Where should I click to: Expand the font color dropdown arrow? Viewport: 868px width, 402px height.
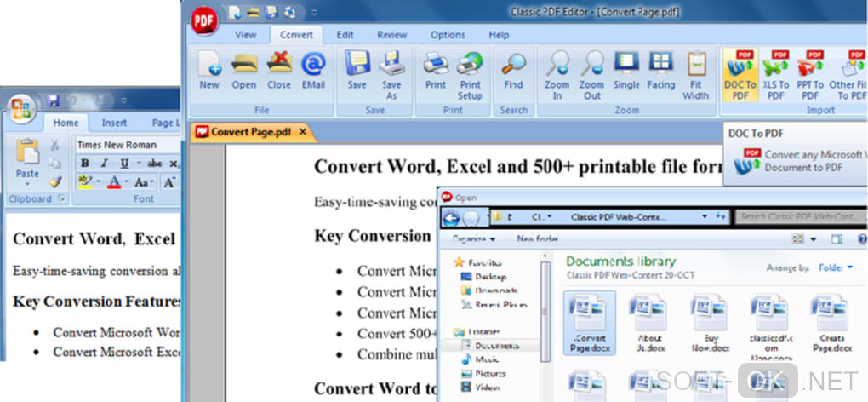tap(126, 181)
